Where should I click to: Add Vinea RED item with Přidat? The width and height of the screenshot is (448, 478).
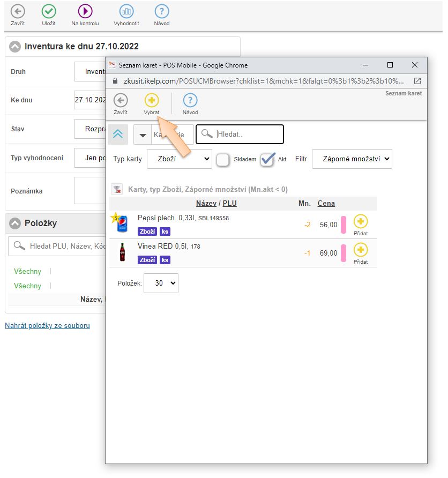pyautogui.click(x=361, y=250)
